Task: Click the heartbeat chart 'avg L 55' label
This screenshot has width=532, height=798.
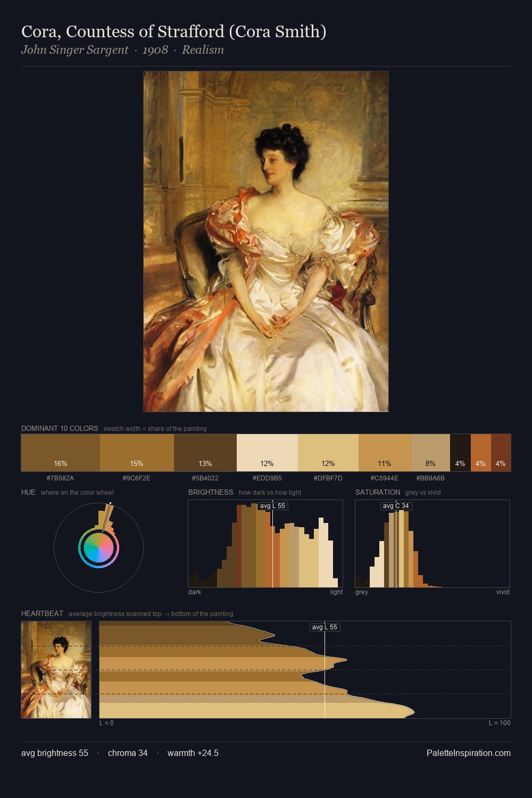Action: (325, 627)
